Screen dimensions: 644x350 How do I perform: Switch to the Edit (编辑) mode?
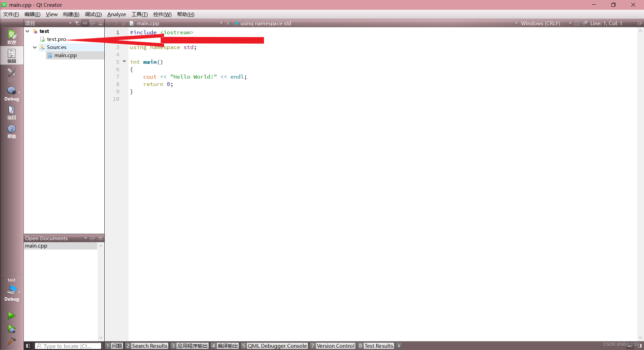tap(12, 55)
